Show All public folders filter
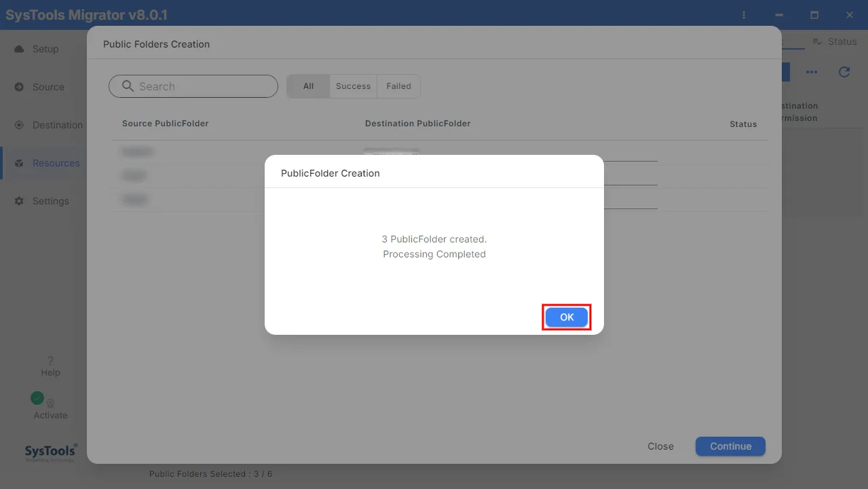The height and width of the screenshot is (489, 868). tap(308, 86)
